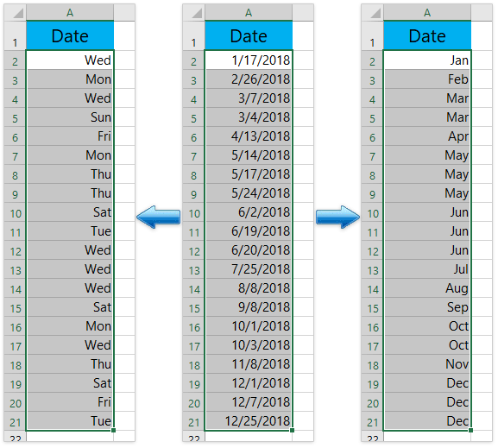Click the left-pointing blue arrow
Image resolution: width=498 pixels, height=448 pixels.
159,217
